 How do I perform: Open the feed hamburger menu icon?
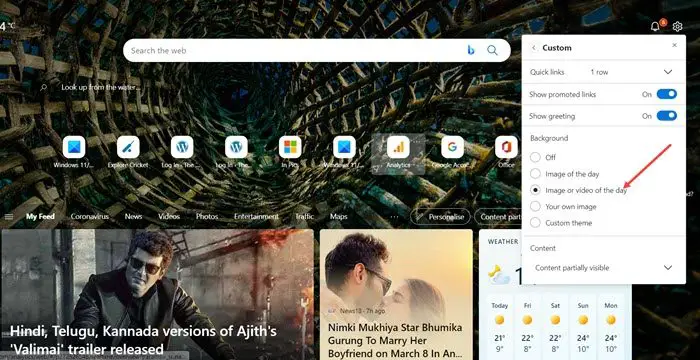tap(9, 217)
